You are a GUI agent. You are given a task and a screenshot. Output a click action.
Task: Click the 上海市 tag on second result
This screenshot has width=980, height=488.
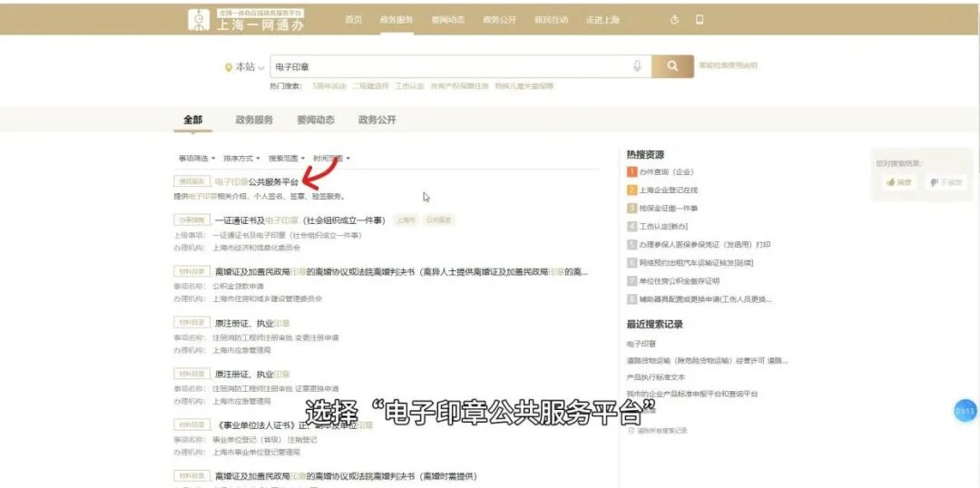pyautogui.click(x=407, y=220)
